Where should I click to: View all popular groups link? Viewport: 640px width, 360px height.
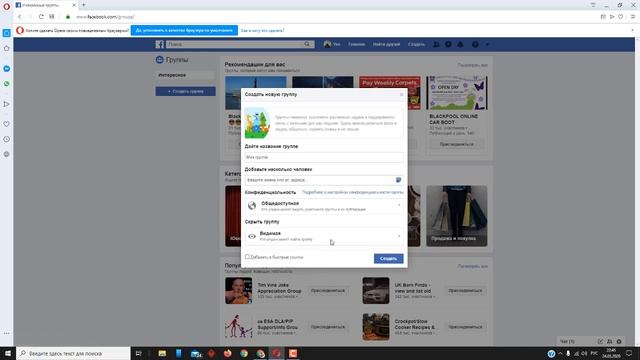click(472, 266)
